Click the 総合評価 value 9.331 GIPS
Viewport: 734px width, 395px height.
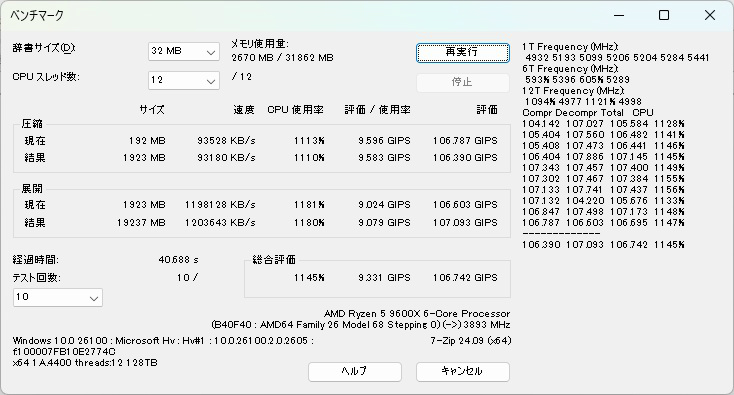pos(384,278)
